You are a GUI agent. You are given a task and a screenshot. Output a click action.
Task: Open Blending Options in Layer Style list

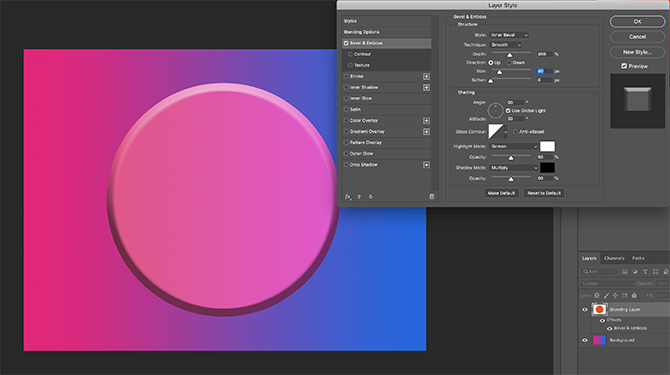click(x=386, y=32)
